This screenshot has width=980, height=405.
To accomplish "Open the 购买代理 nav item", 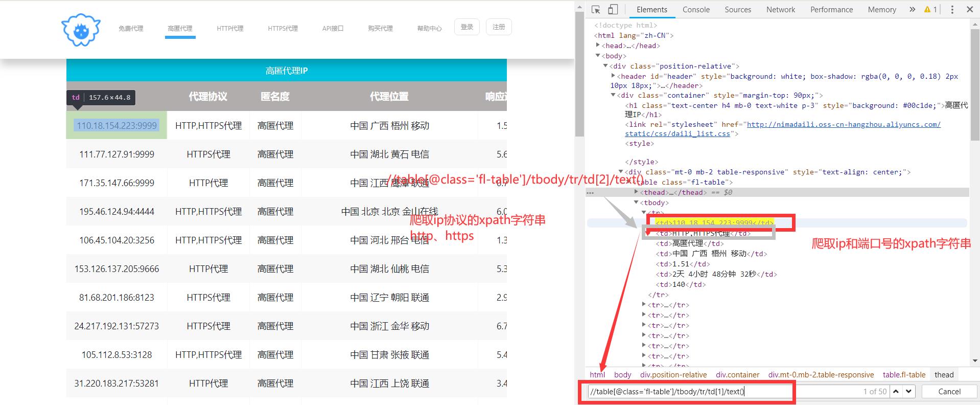I will point(380,29).
